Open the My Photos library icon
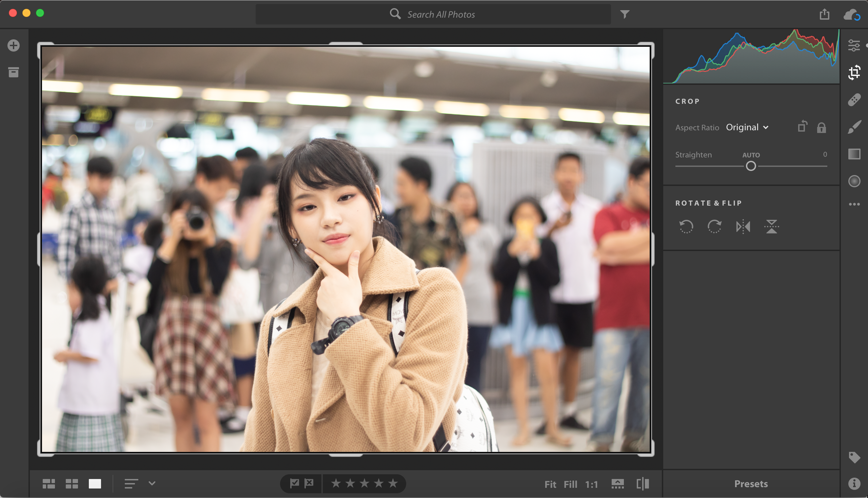 [14, 72]
